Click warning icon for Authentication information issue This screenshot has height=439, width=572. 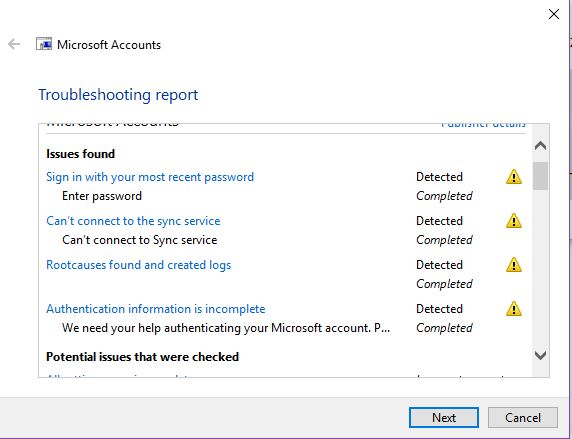tap(514, 309)
